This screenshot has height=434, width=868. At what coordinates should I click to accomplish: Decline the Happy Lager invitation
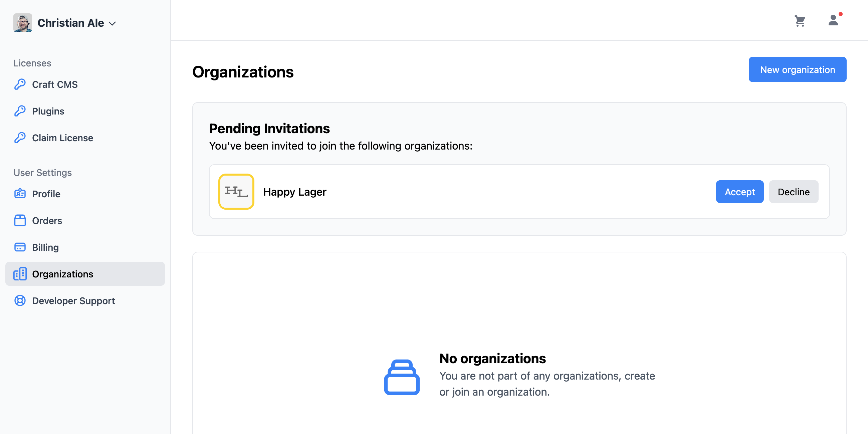click(x=794, y=192)
